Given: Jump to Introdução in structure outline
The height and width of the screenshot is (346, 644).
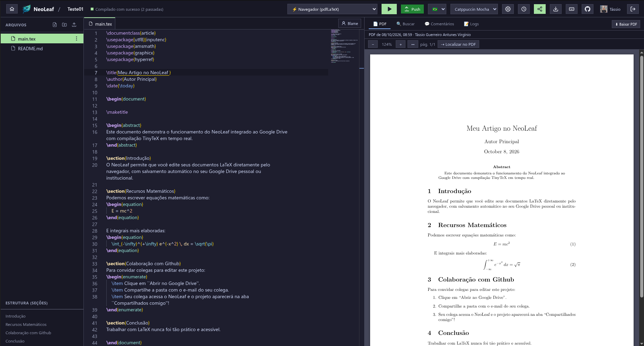Looking at the screenshot, I should point(16,316).
